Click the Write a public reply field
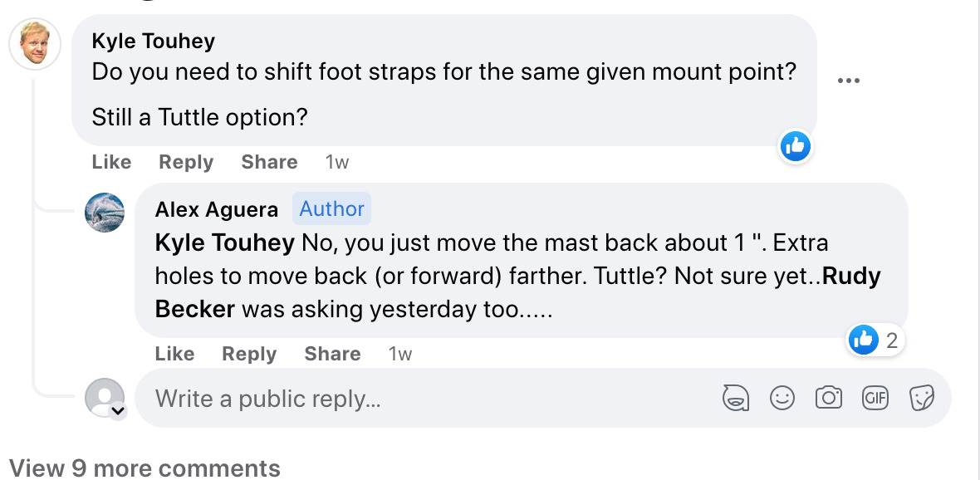 pyautogui.click(x=415, y=399)
